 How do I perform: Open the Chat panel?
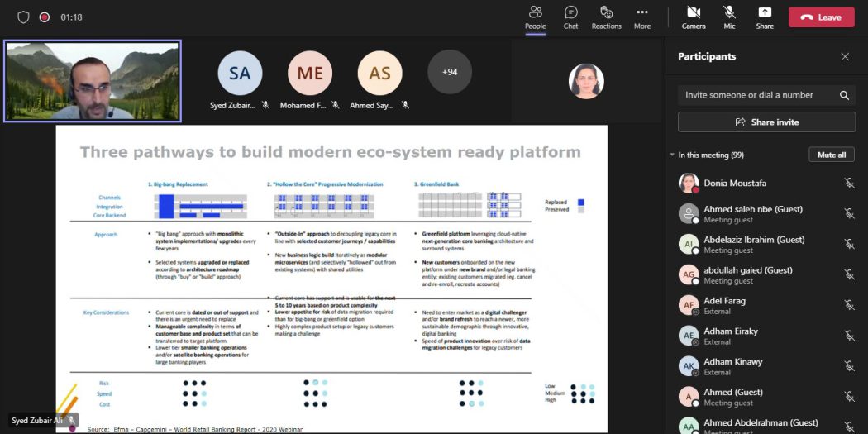point(570,12)
